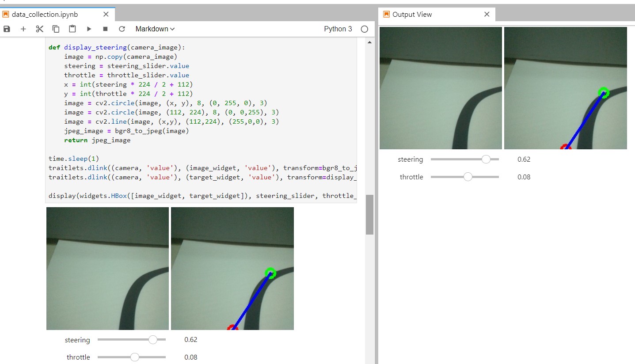Save the notebook with the floppy disk icon
The height and width of the screenshot is (364, 635).
click(7, 29)
